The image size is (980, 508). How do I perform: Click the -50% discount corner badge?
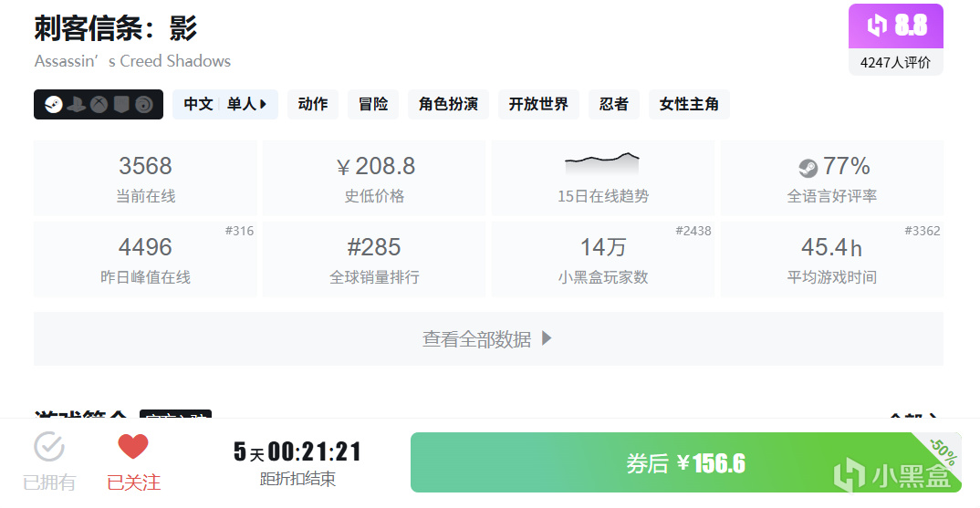click(x=943, y=451)
